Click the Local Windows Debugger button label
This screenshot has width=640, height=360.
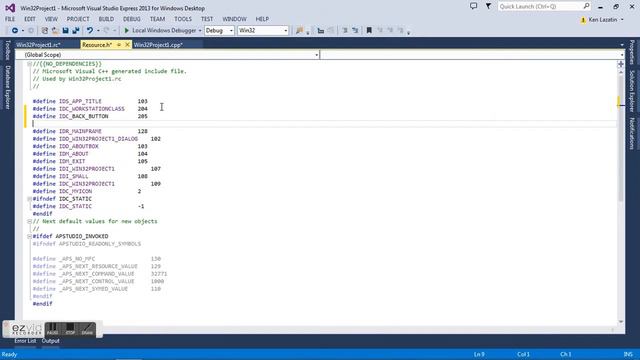164,31
